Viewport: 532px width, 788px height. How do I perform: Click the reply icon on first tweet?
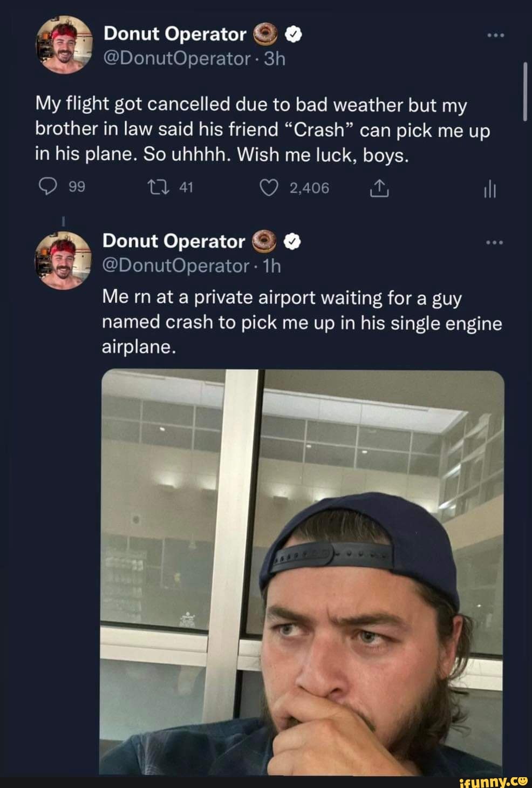48,187
